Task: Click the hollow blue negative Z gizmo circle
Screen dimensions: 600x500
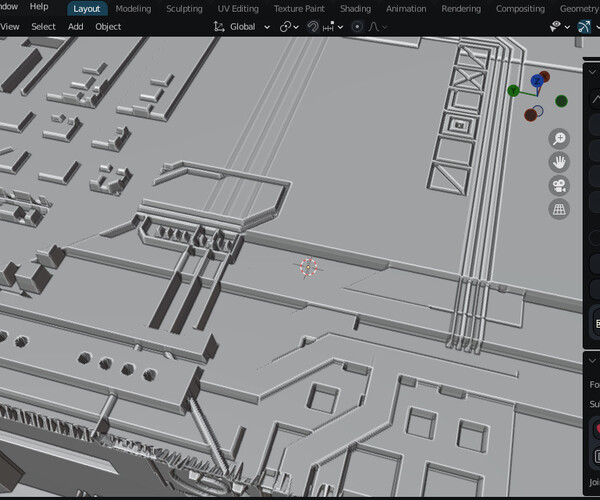Action: [x=538, y=111]
